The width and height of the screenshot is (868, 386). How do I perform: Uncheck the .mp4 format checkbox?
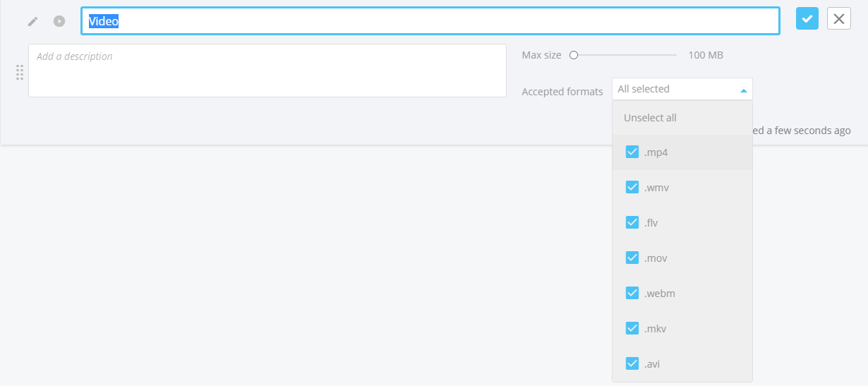tap(632, 152)
